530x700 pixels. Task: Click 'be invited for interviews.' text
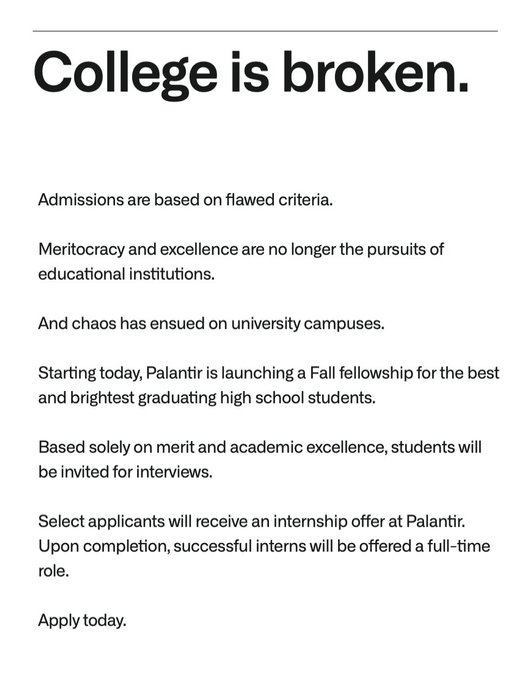[125, 472]
